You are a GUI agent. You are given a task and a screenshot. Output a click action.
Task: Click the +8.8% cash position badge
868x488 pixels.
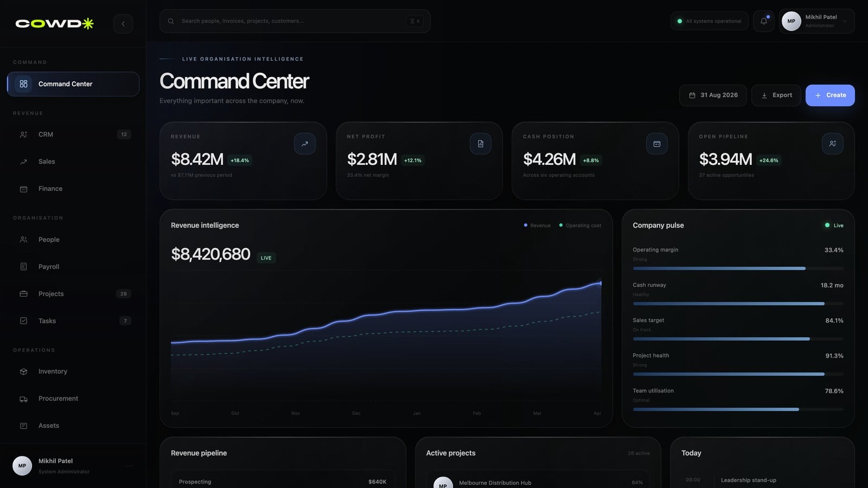coord(591,160)
